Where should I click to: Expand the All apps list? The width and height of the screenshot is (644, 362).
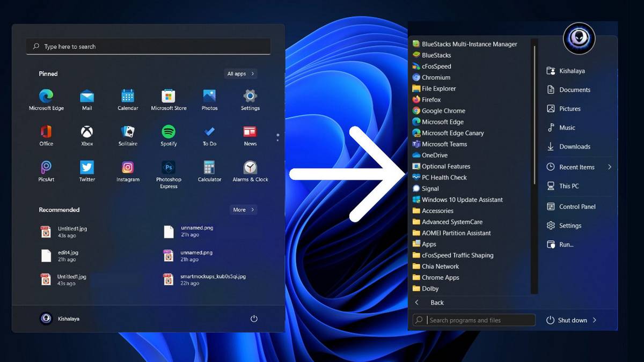[240, 74]
